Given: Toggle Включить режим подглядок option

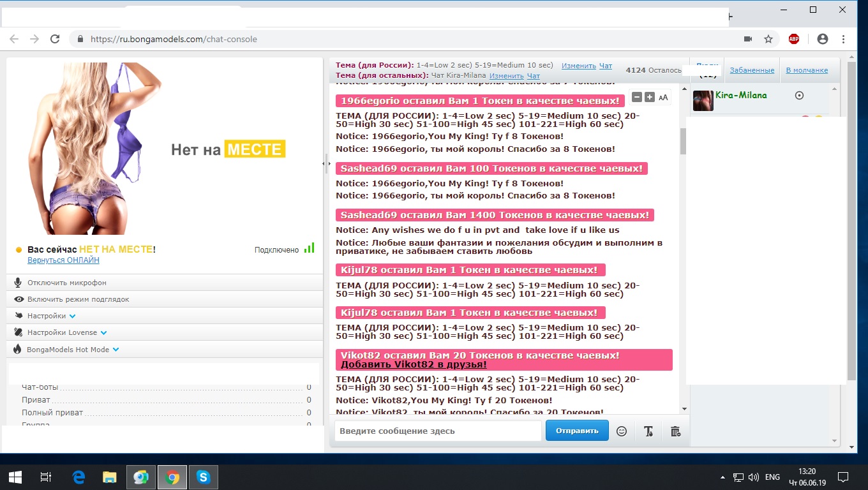Looking at the screenshot, I should pyautogui.click(x=78, y=299).
